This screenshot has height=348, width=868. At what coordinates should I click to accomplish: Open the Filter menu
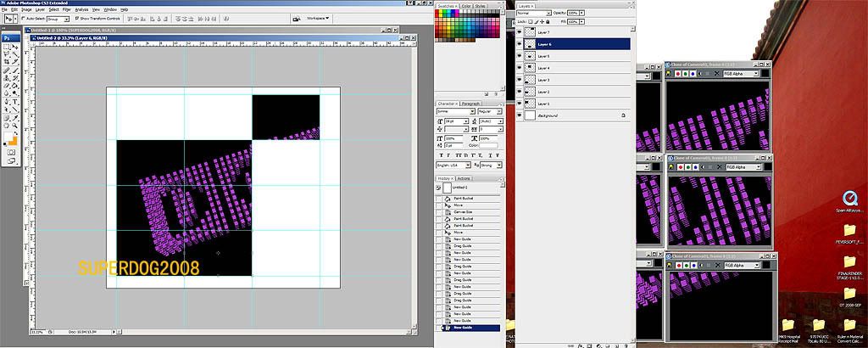[x=64, y=8]
